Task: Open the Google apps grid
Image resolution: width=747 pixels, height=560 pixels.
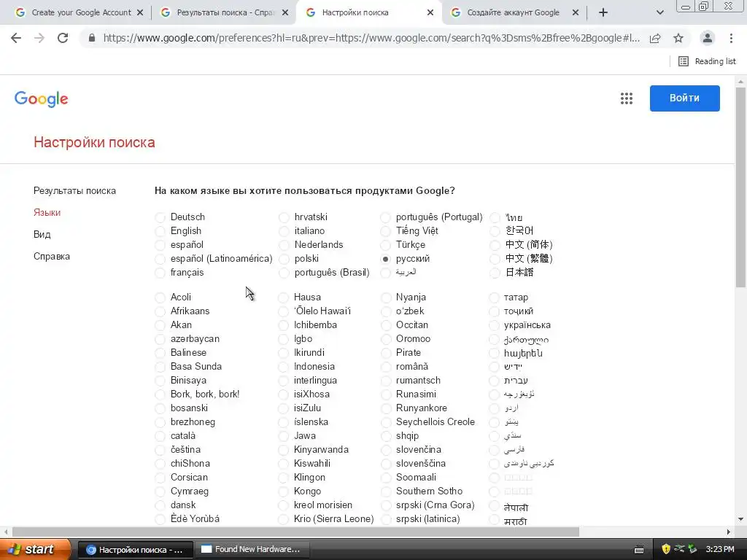Action: [627, 98]
